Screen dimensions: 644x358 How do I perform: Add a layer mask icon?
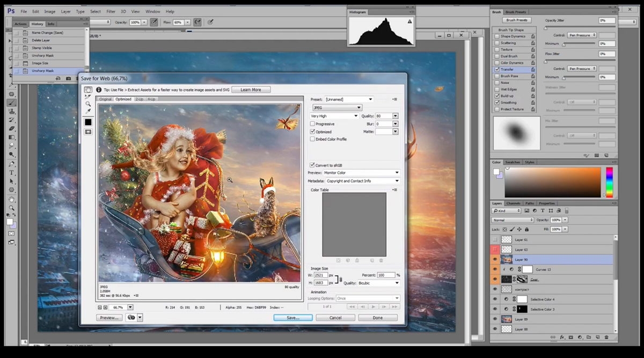click(570, 337)
